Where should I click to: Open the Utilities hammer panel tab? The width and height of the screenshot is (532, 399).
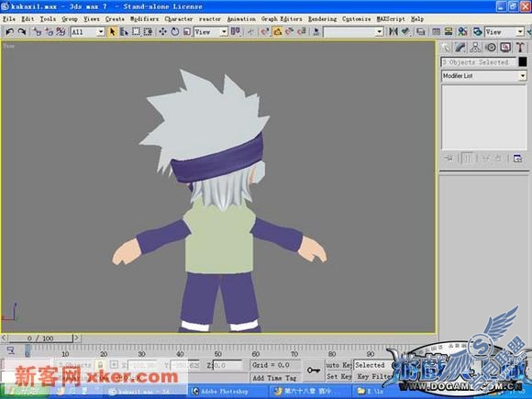[x=520, y=48]
